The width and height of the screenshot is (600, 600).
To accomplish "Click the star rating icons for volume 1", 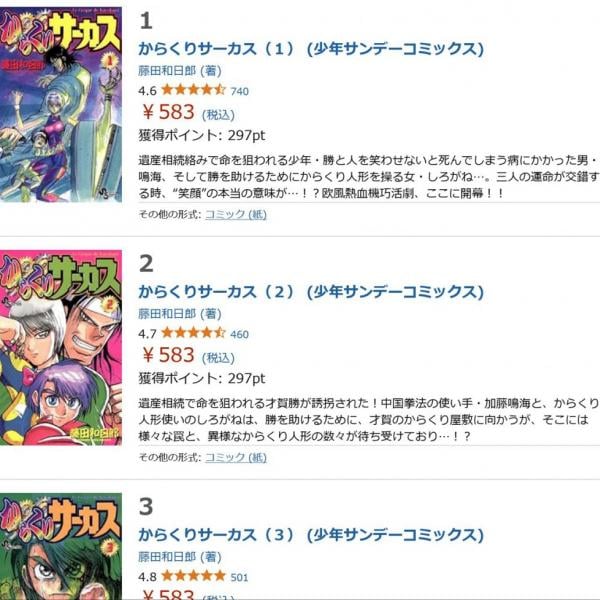I will pos(193,90).
